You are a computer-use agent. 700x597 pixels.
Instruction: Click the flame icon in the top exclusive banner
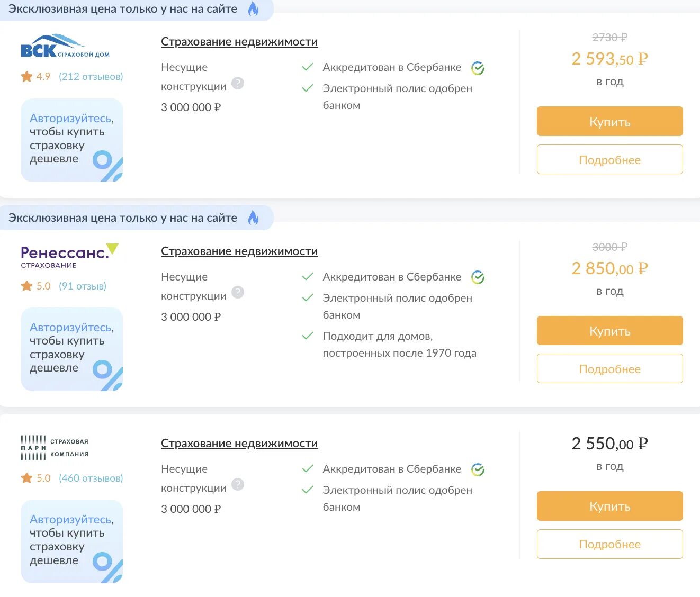click(253, 10)
